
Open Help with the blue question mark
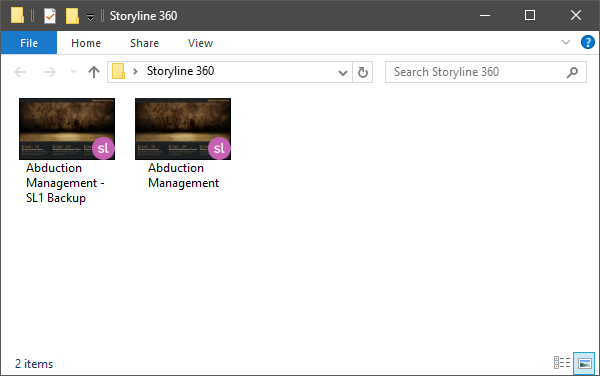click(x=587, y=42)
